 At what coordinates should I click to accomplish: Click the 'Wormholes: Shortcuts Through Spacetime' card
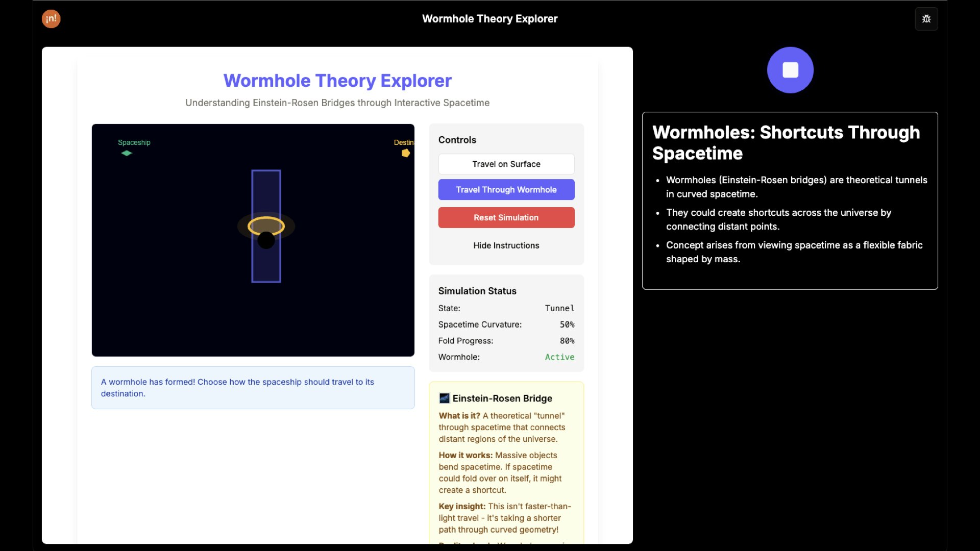tap(790, 201)
